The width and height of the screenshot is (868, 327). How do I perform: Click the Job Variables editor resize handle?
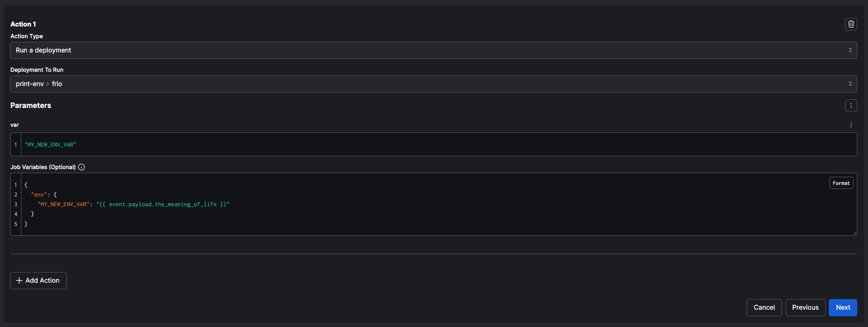point(855,232)
